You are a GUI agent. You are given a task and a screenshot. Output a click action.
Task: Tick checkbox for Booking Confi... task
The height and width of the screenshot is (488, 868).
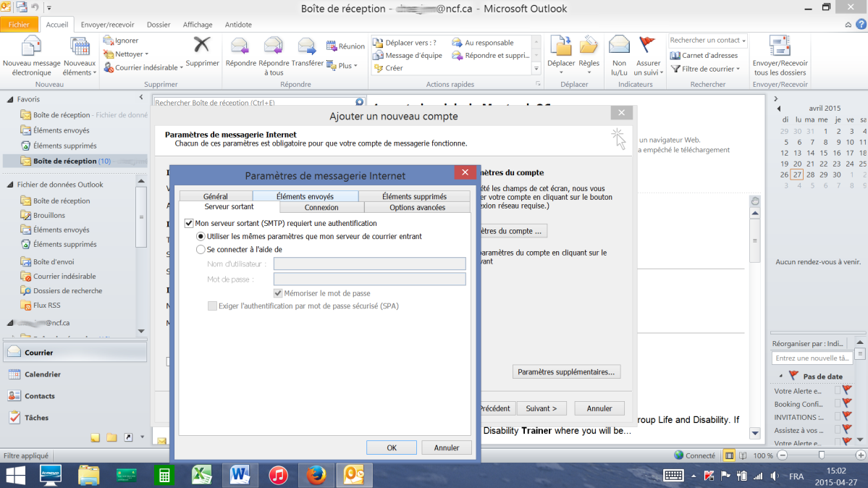[837, 404]
